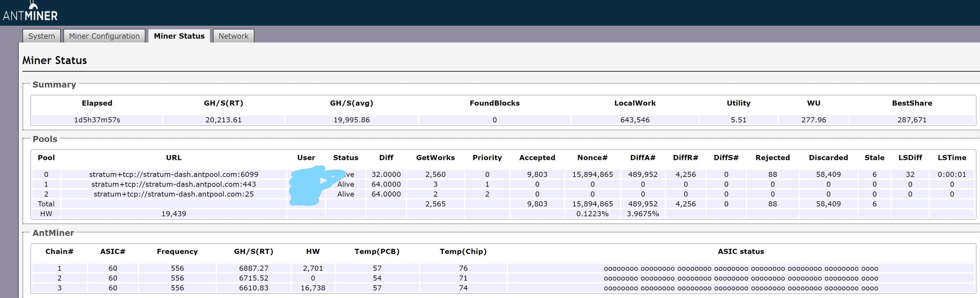
Task: Click chain 1 ASIC status string
Action: 741,269
